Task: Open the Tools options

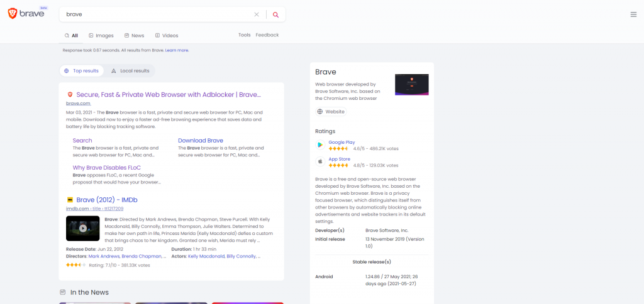Action: tap(245, 35)
